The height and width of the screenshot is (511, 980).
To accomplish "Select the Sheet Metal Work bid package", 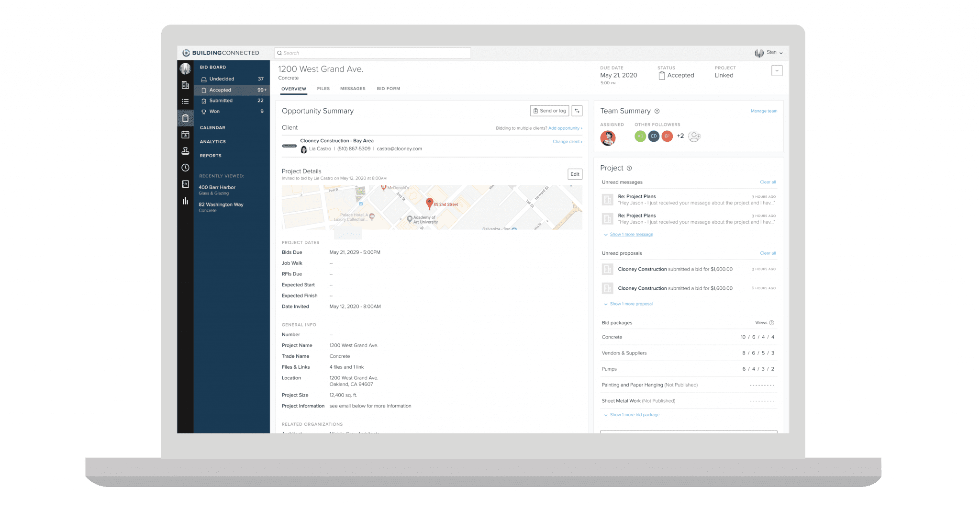I will [x=689, y=401].
